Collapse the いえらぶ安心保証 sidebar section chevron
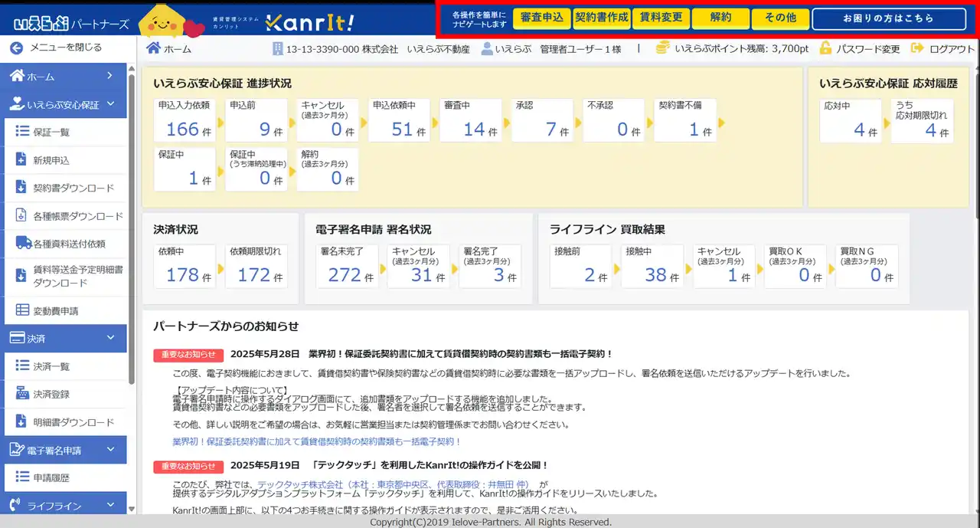 (110, 104)
